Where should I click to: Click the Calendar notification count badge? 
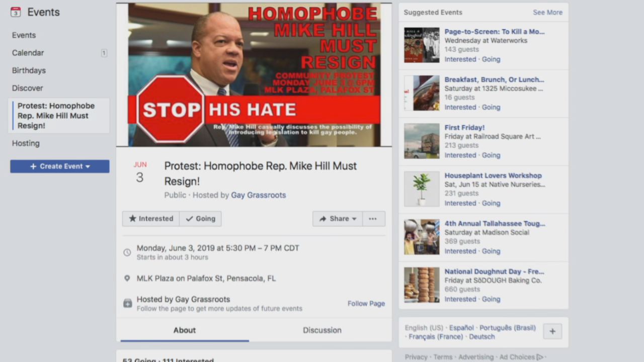pyautogui.click(x=104, y=53)
